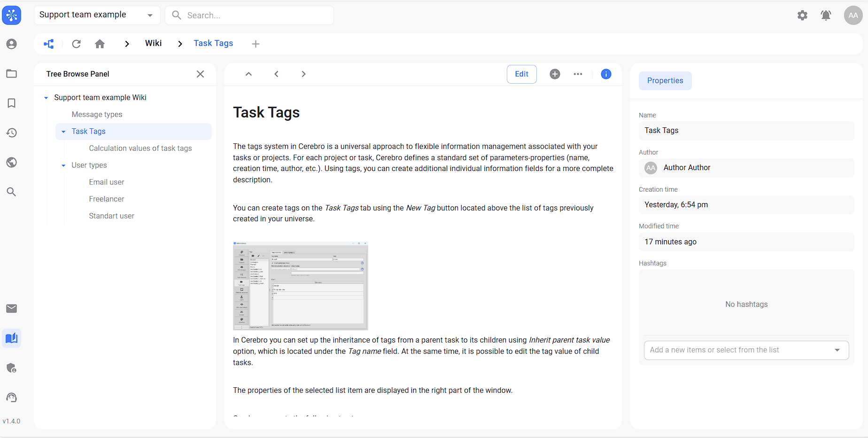
Task: Select User types in the tree
Action: [x=89, y=165]
